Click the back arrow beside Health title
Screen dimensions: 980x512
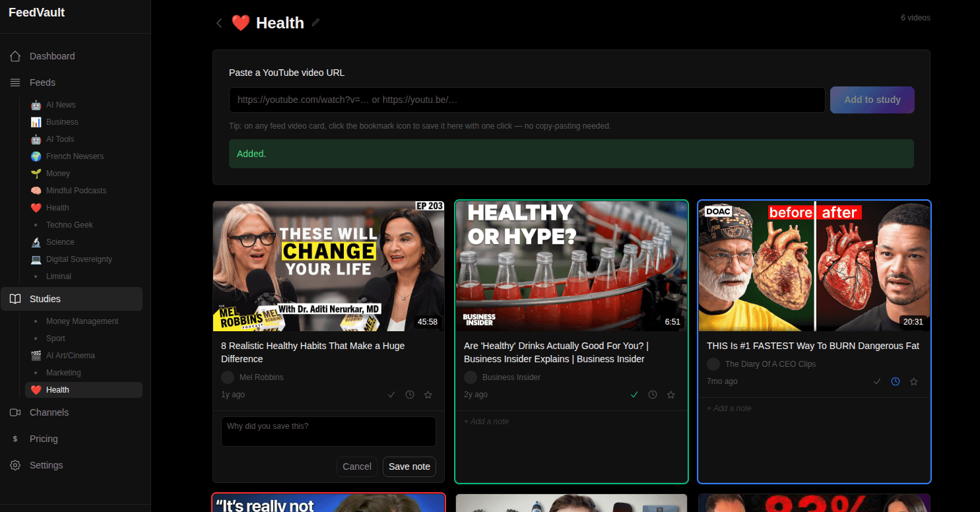click(219, 23)
